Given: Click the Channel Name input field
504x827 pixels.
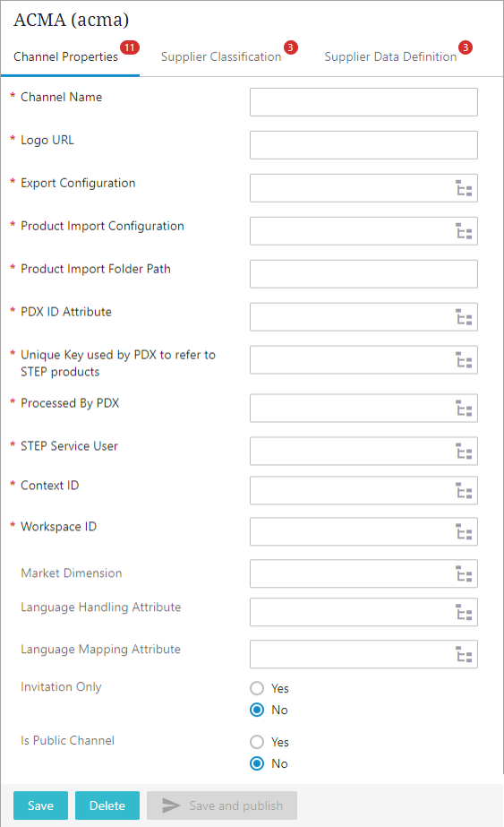Looking at the screenshot, I should tap(363, 102).
